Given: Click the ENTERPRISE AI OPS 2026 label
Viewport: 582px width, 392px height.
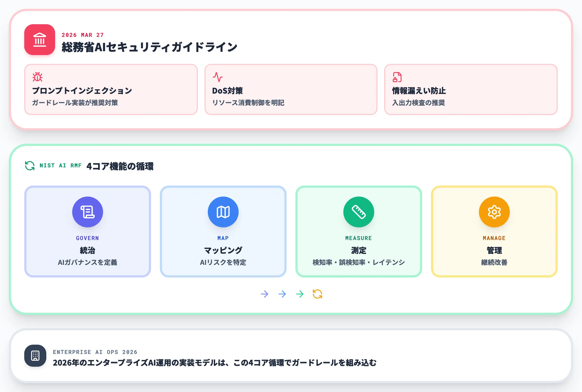Looking at the screenshot, I should 95,352.
